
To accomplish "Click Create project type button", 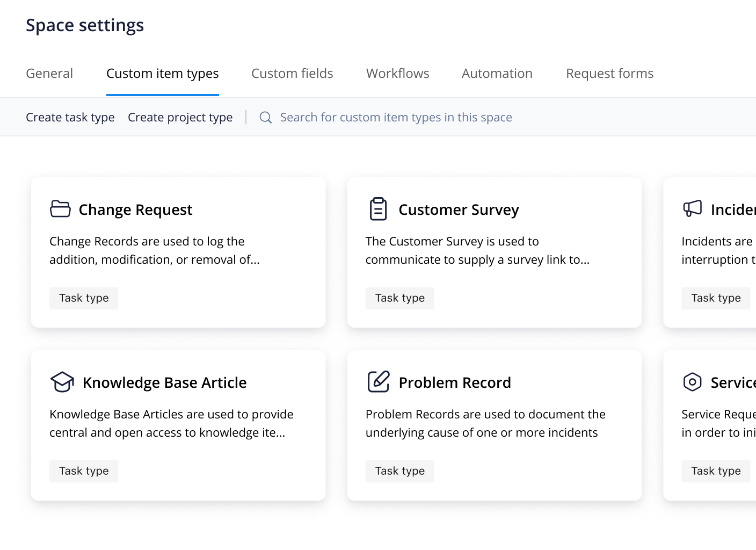I will click(x=180, y=117).
